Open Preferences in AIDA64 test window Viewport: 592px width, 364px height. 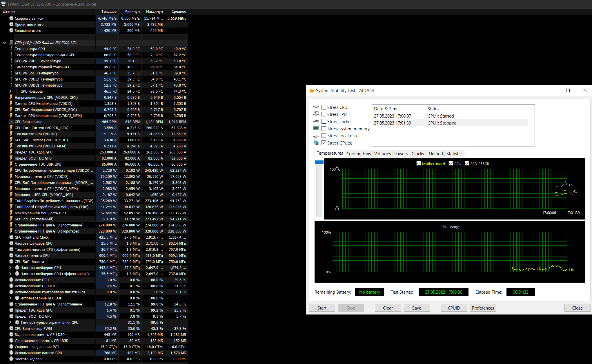(483, 308)
